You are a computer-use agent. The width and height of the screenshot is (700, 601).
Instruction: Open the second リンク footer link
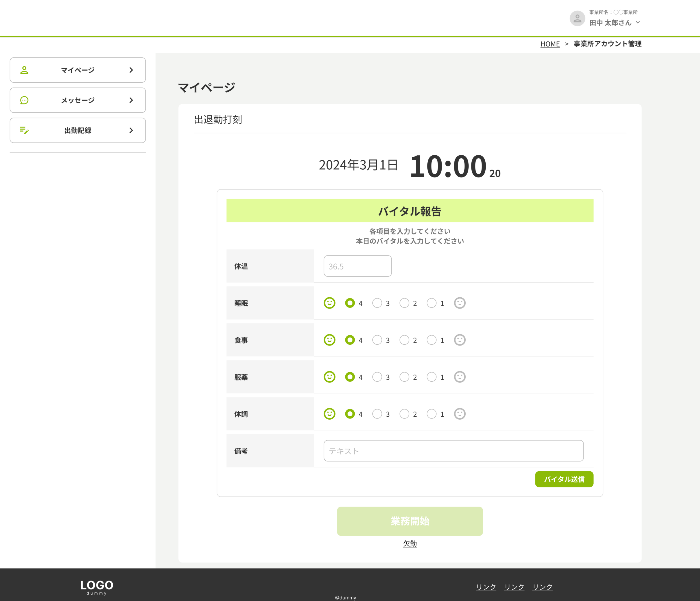point(514,587)
